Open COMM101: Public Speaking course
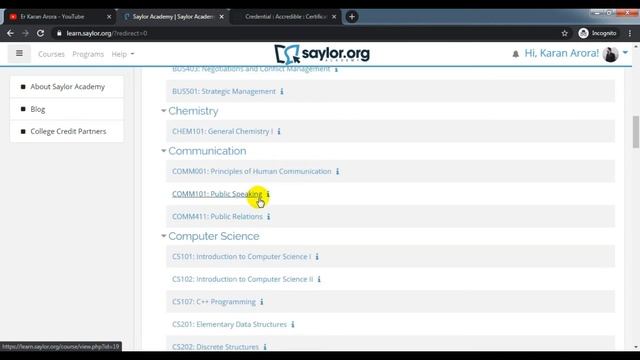Viewport: 640px width, 360px height. coord(217,194)
